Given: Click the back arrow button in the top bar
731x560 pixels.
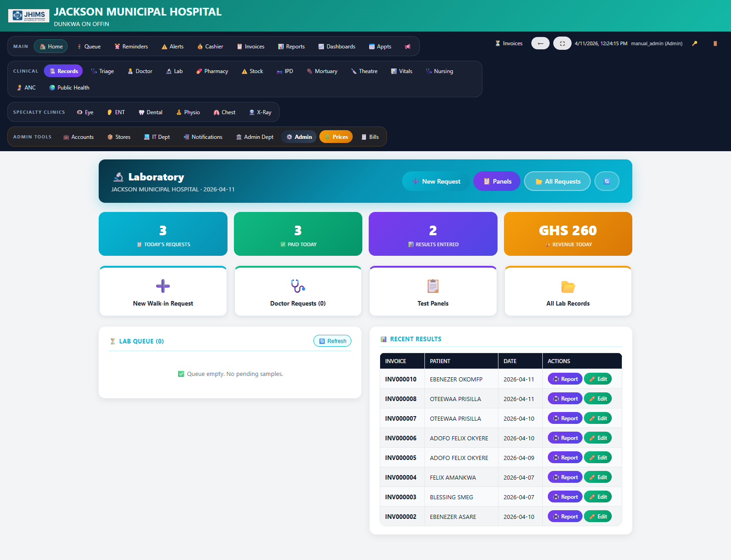Looking at the screenshot, I should tap(540, 43).
